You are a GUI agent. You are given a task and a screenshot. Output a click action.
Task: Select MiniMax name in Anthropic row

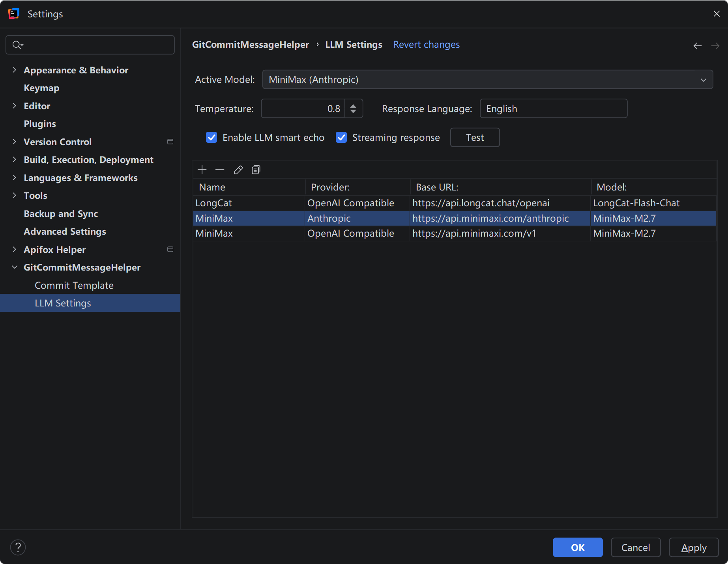point(249,218)
